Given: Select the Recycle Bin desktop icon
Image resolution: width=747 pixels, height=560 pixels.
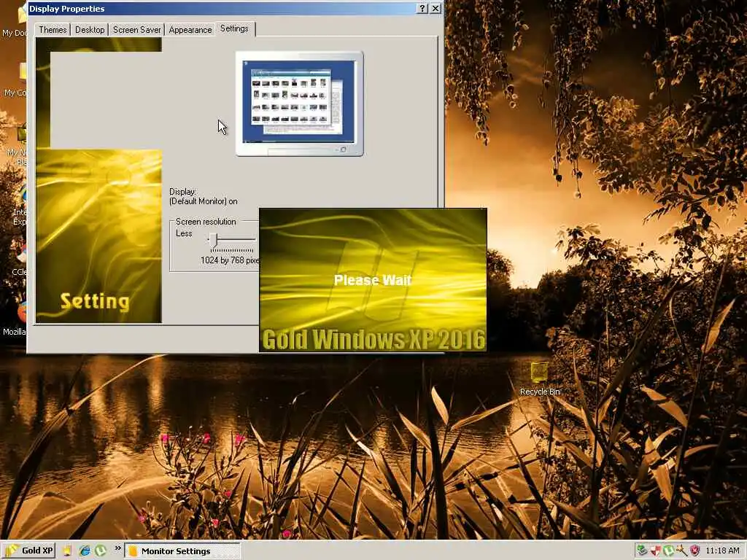Looking at the screenshot, I should (539, 378).
